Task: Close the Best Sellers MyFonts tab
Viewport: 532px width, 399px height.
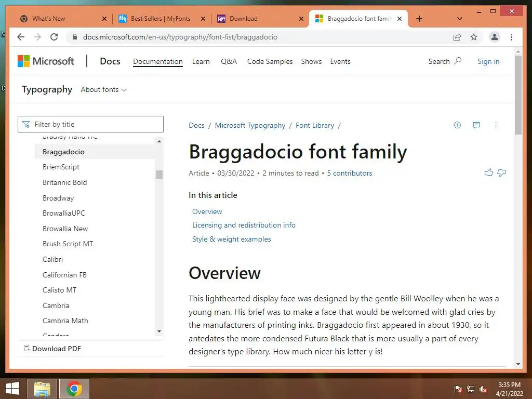Action: [x=203, y=19]
